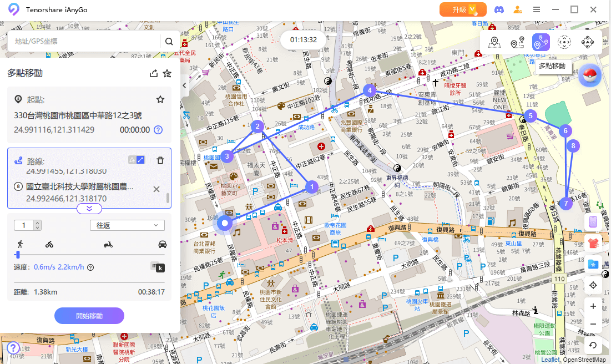This screenshot has height=364, width=611.
Task: Zoom out the map with minus
Action: pos(593,324)
